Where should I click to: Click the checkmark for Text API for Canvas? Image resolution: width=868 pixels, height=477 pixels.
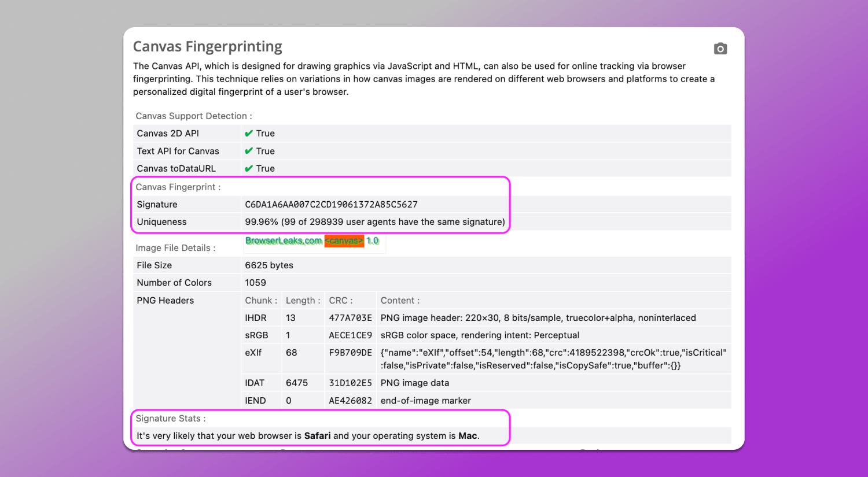tap(249, 151)
